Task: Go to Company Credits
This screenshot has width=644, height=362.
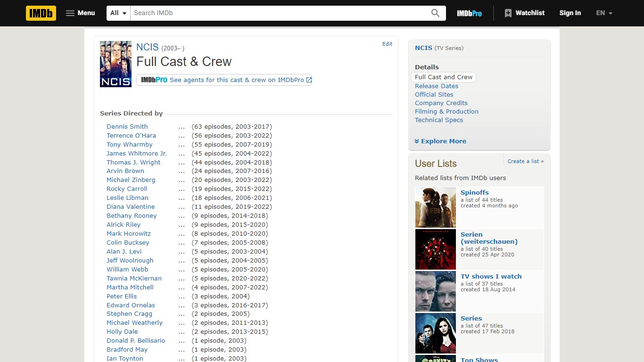Action: (441, 103)
